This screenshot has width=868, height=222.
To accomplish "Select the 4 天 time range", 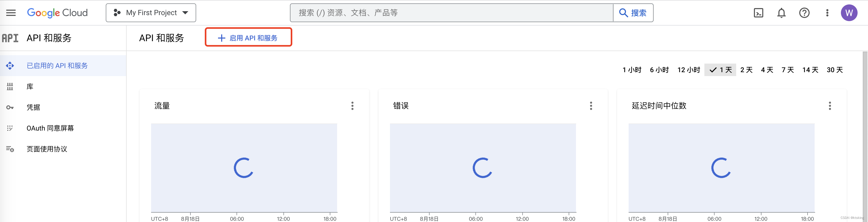I will pyautogui.click(x=767, y=70).
